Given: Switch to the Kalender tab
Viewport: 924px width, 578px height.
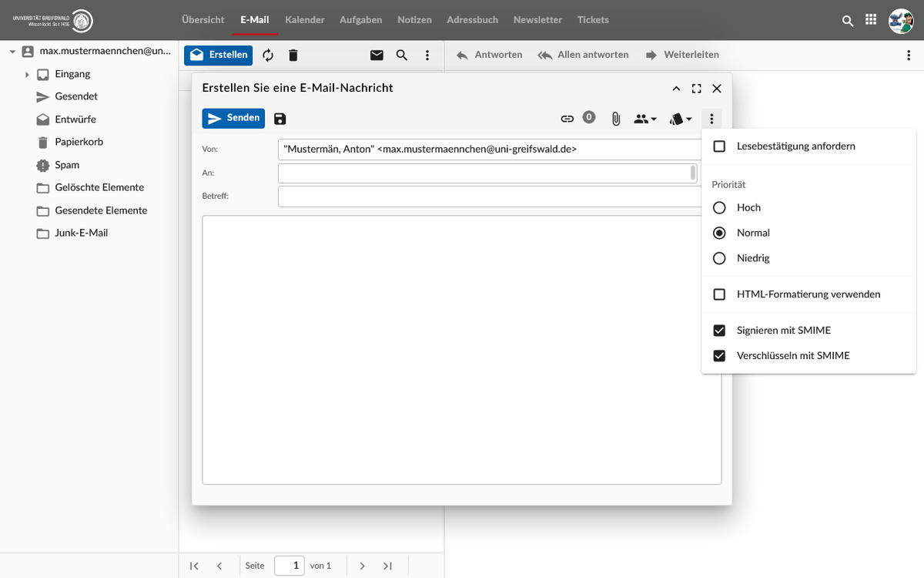Looking at the screenshot, I should (x=304, y=20).
